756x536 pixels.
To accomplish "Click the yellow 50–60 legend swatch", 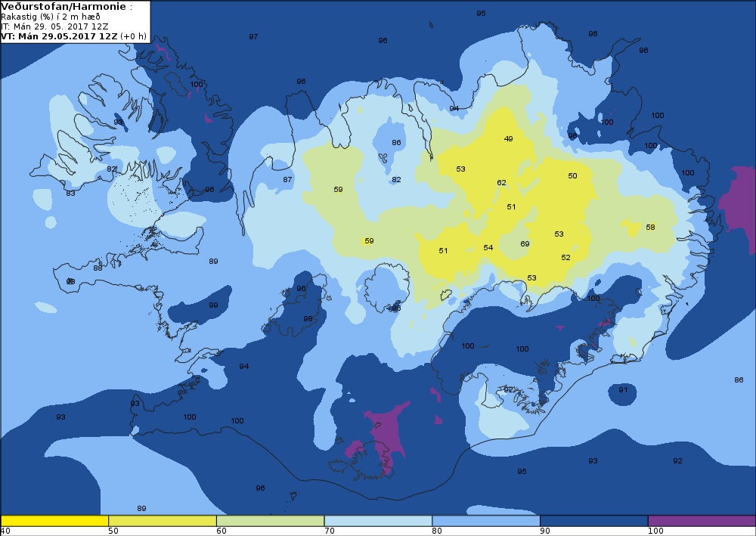I will click(x=163, y=521).
